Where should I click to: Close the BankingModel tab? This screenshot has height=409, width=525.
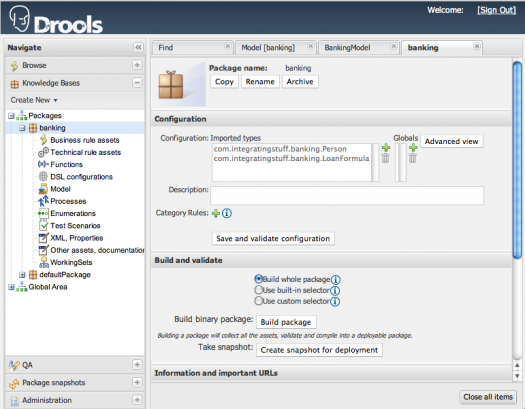(394, 46)
